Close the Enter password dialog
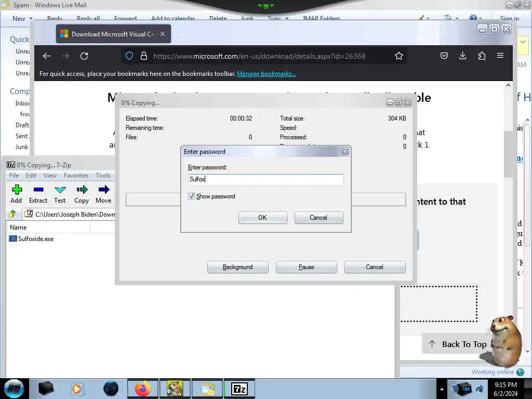The width and height of the screenshot is (532, 399). point(345,152)
